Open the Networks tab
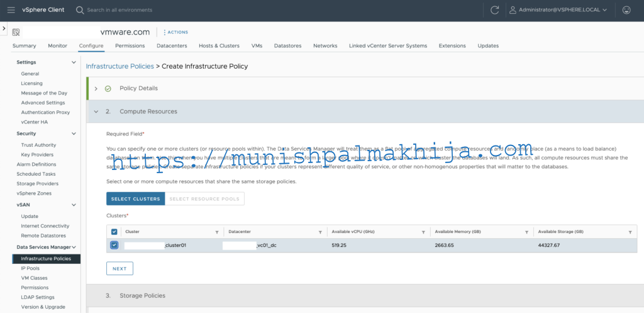 pyautogui.click(x=325, y=45)
